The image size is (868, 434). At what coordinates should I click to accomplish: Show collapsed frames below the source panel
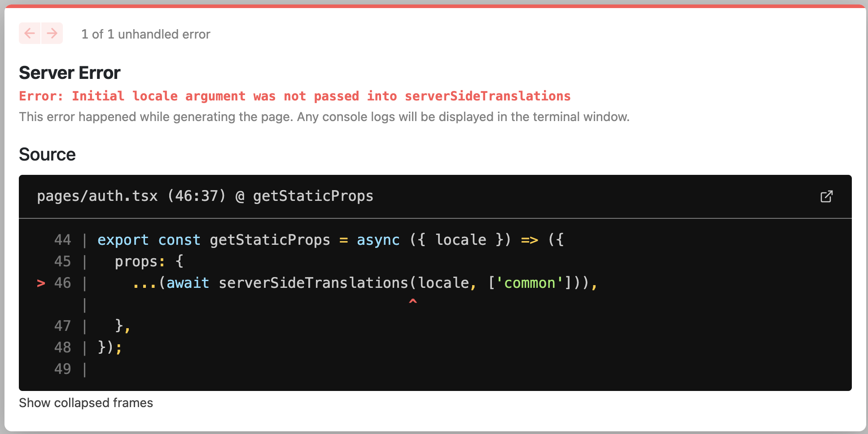click(x=85, y=403)
